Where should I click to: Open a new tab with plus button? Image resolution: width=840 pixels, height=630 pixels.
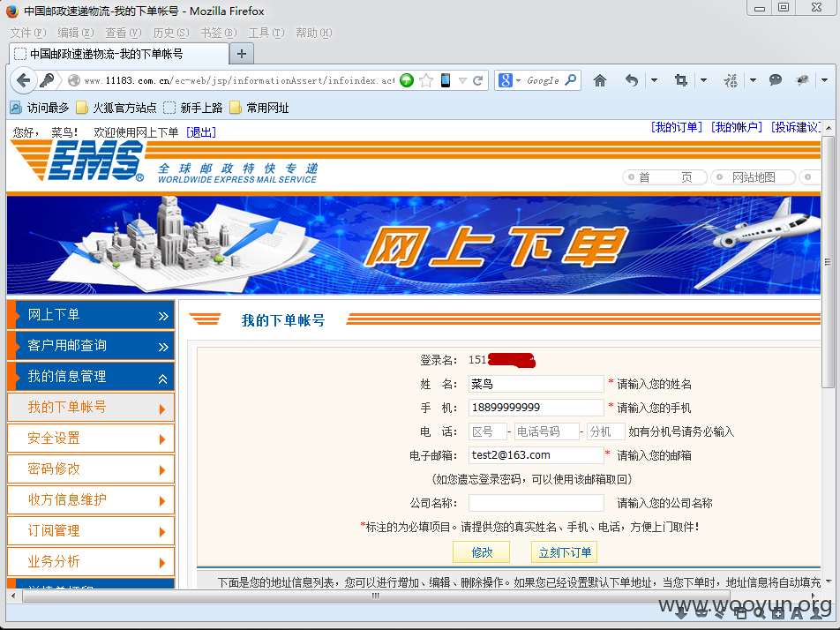point(242,54)
